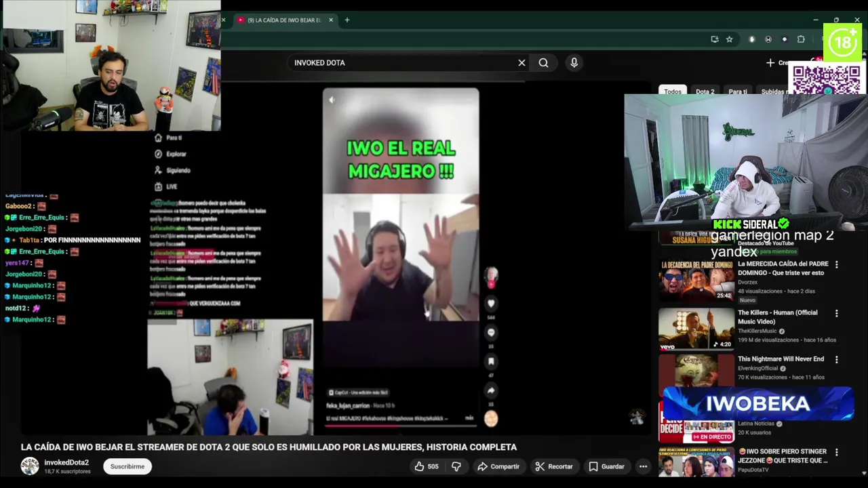This screenshot has height=488, width=868.
Task: Click the TikTok comment bubble icon in clip
Action: point(491,332)
